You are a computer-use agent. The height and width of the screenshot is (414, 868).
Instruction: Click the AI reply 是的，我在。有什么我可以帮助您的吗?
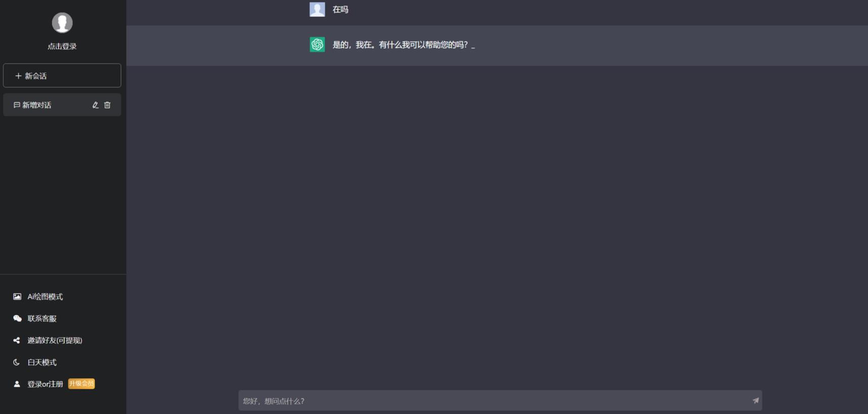[x=400, y=45]
